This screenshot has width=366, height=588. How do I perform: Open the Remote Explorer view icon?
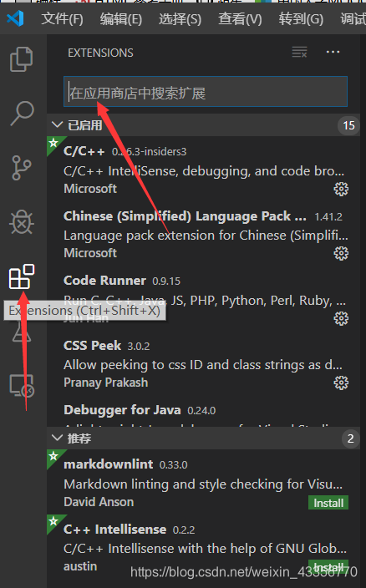(x=22, y=386)
